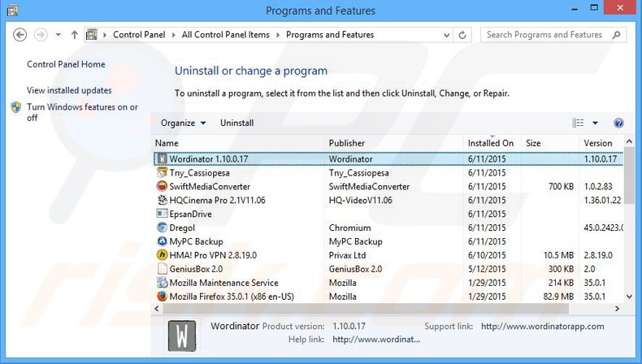
Task: Click the Search Programs and Features box
Action: tap(549, 35)
